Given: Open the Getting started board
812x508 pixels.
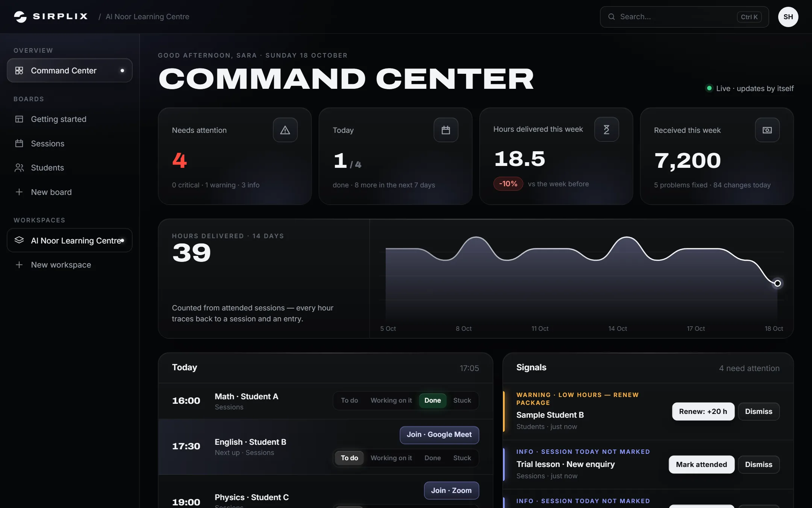Looking at the screenshot, I should [70, 119].
